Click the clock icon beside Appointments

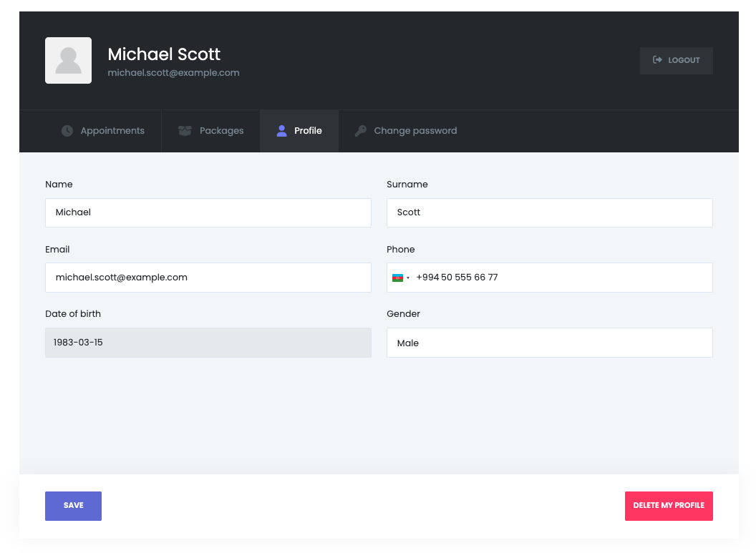[67, 131]
